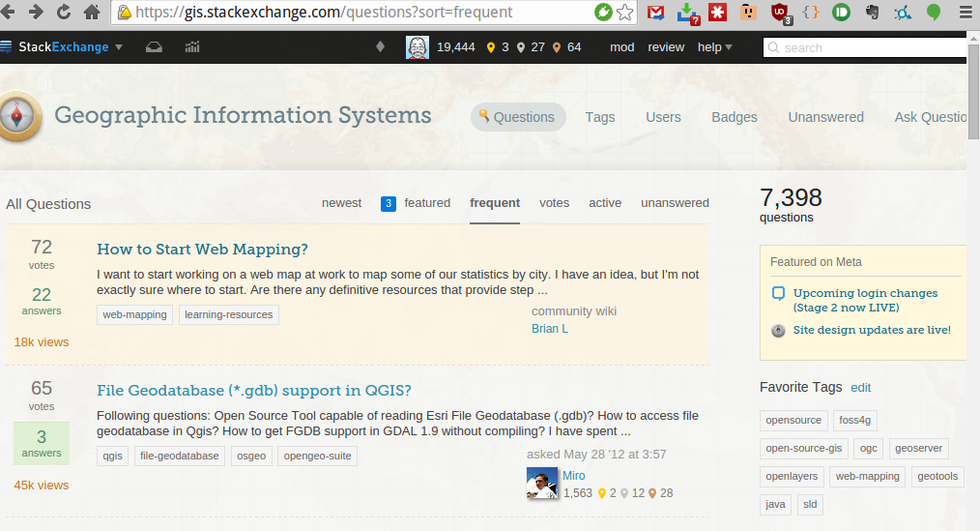Open the Evernote elephant extension icon
The width and height of the screenshot is (980, 531).
pos(872,12)
